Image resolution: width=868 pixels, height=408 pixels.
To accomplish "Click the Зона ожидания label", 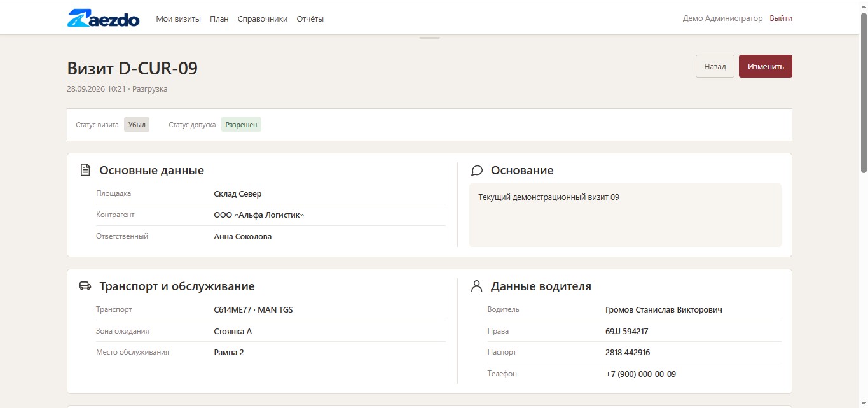I will coord(123,331).
